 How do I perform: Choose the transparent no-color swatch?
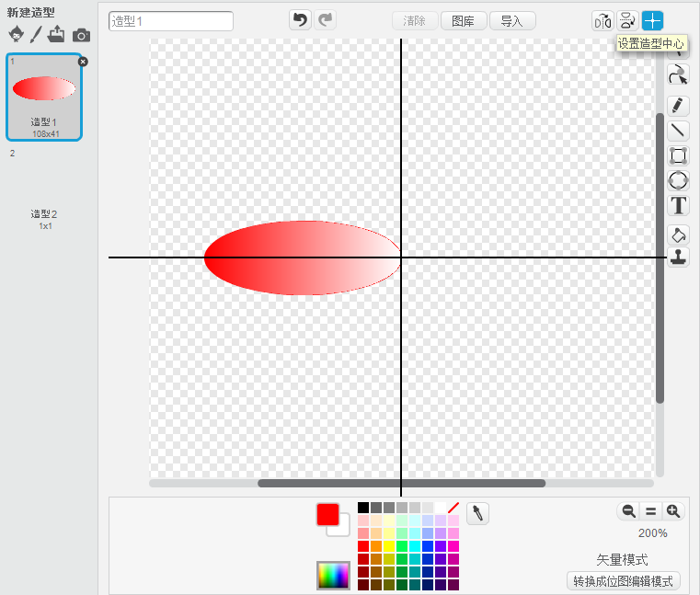(x=453, y=508)
